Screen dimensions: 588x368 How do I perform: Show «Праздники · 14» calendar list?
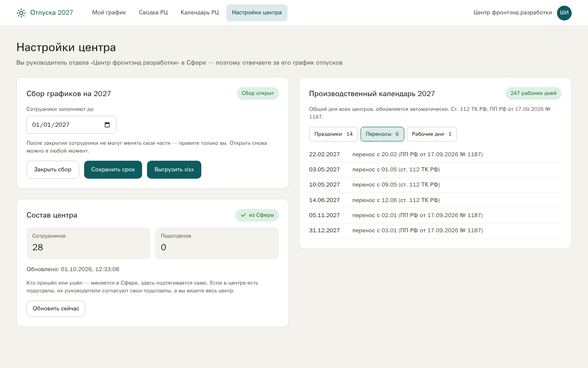334,134
